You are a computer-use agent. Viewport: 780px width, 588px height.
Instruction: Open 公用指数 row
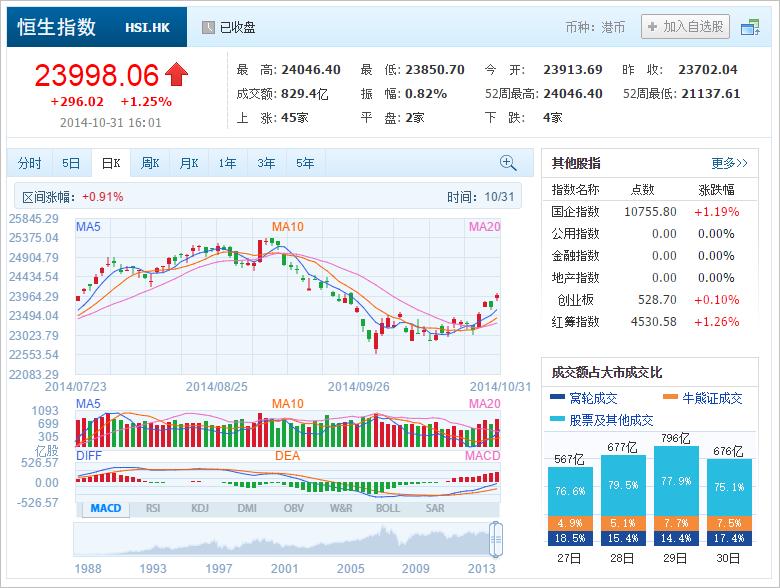click(650, 234)
